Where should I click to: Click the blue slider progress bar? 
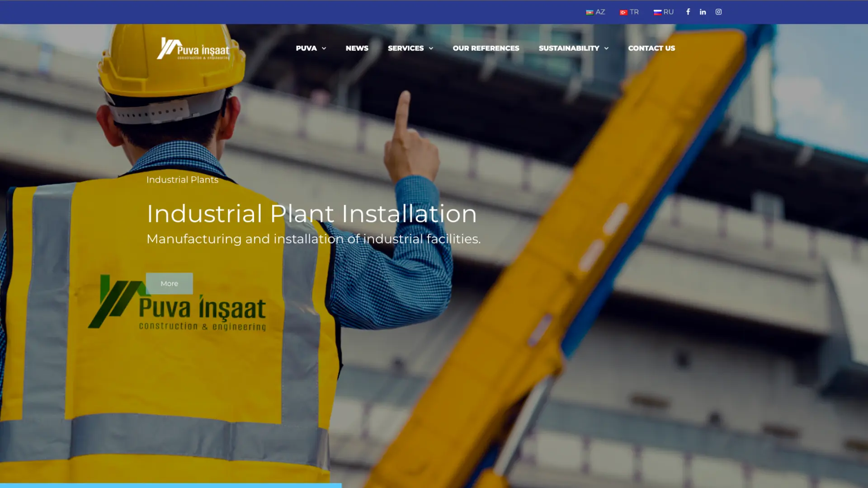point(171,485)
